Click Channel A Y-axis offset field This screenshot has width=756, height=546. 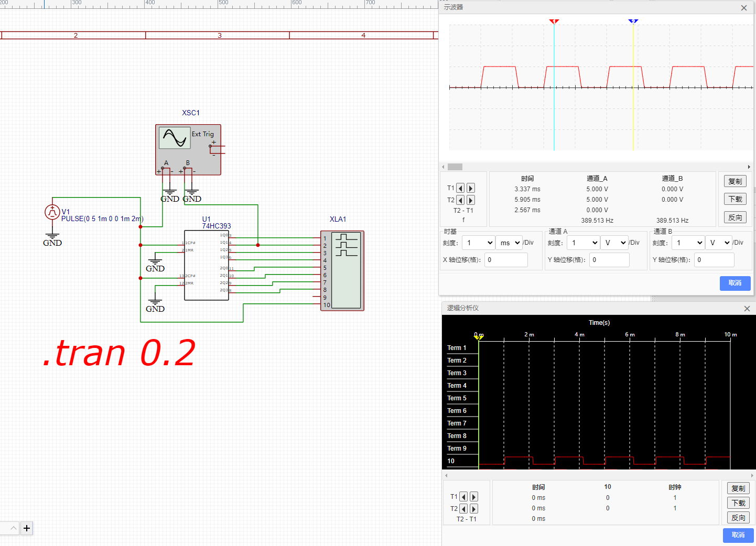(x=609, y=260)
